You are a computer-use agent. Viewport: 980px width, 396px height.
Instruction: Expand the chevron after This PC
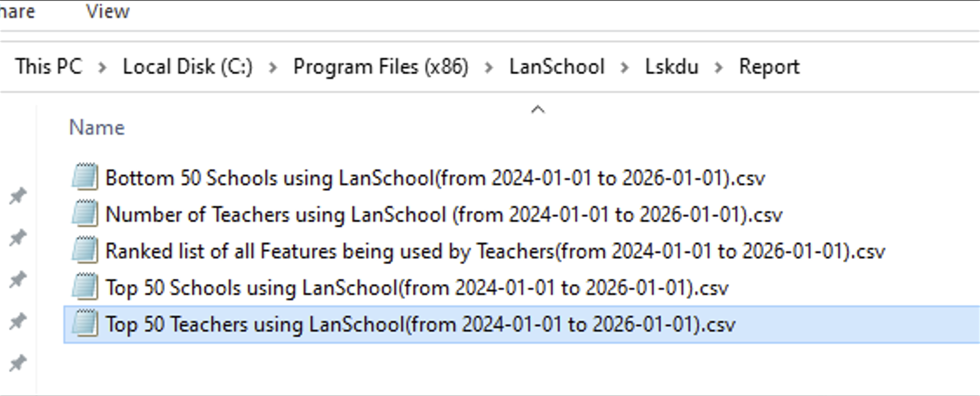pyautogui.click(x=102, y=67)
